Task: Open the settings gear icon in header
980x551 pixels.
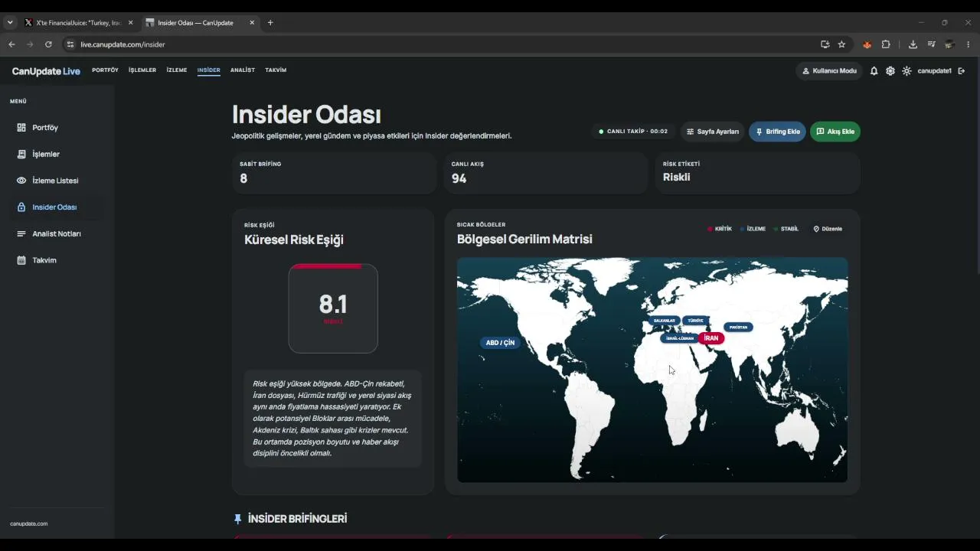Action: (890, 70)
